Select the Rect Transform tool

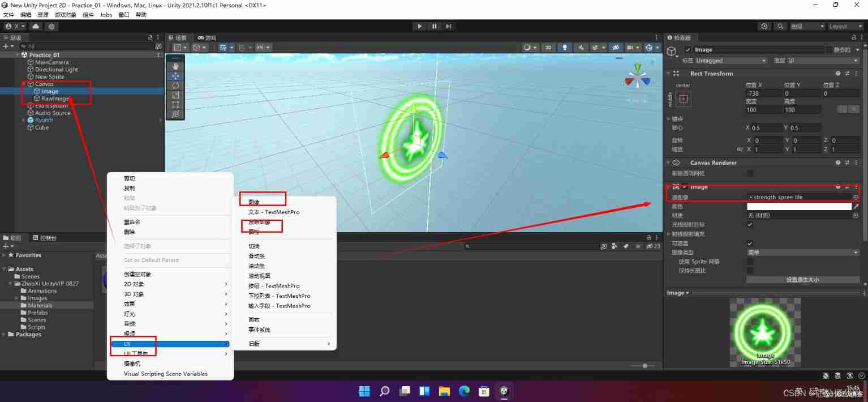175,105
